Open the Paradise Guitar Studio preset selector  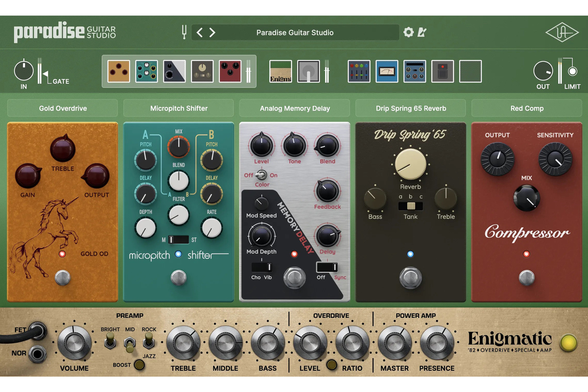click(295, 33)
